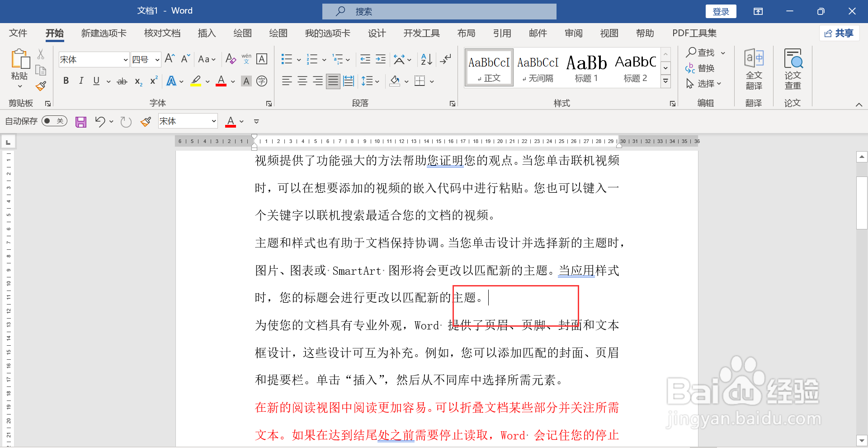868x448 pixels.
Task: Click the 共享 (Share) button
Action: 839,33
